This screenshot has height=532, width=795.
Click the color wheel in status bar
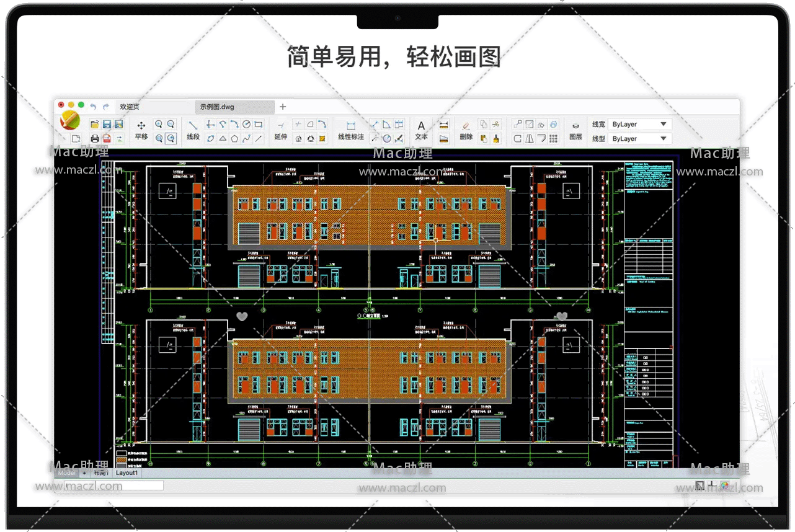pyautogui.click(x=724, y=485)
